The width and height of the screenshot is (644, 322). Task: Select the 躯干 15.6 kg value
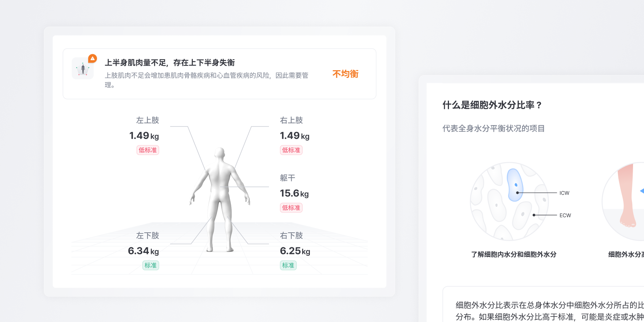pos(294,193)
